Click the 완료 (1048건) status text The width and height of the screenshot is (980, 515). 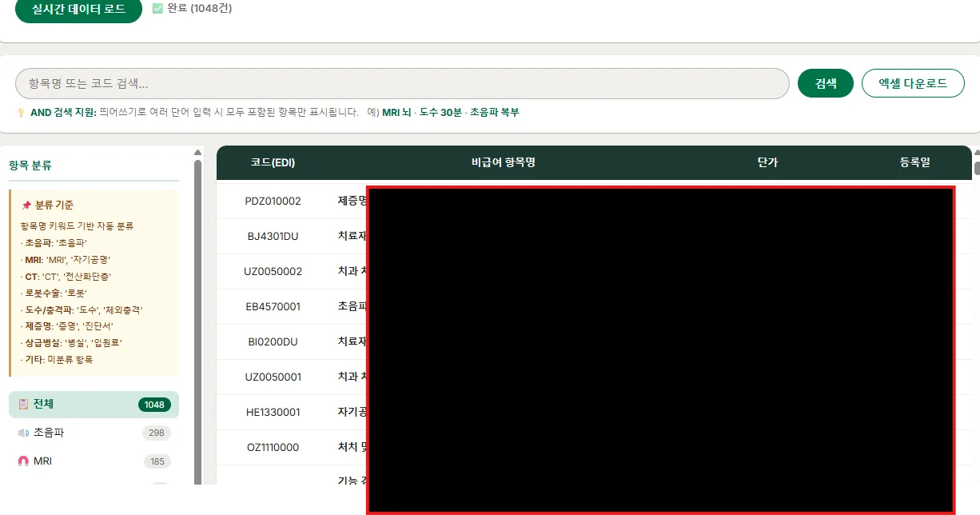pos(200,9)
